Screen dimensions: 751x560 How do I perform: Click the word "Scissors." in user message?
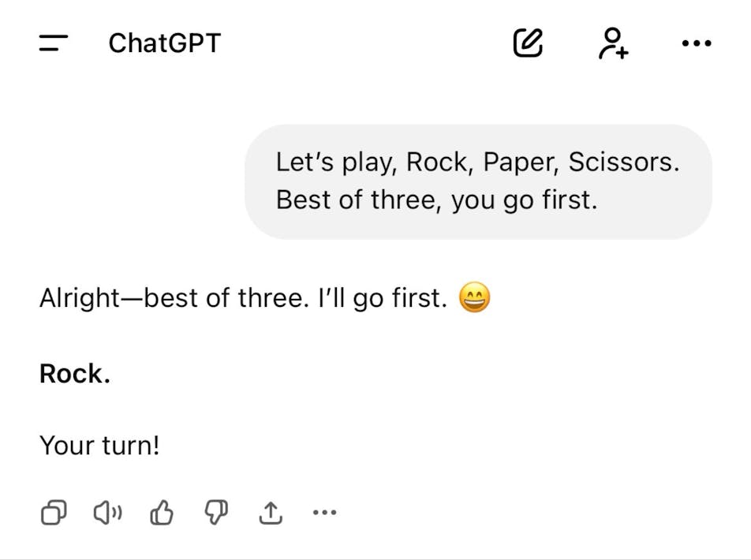point(624,162)
